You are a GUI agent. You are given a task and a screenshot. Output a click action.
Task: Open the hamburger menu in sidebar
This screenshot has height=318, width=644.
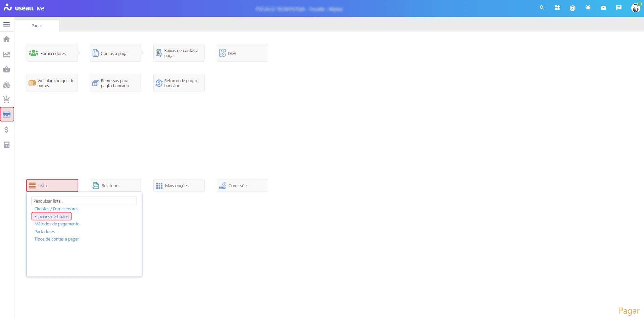click(6, 24)
